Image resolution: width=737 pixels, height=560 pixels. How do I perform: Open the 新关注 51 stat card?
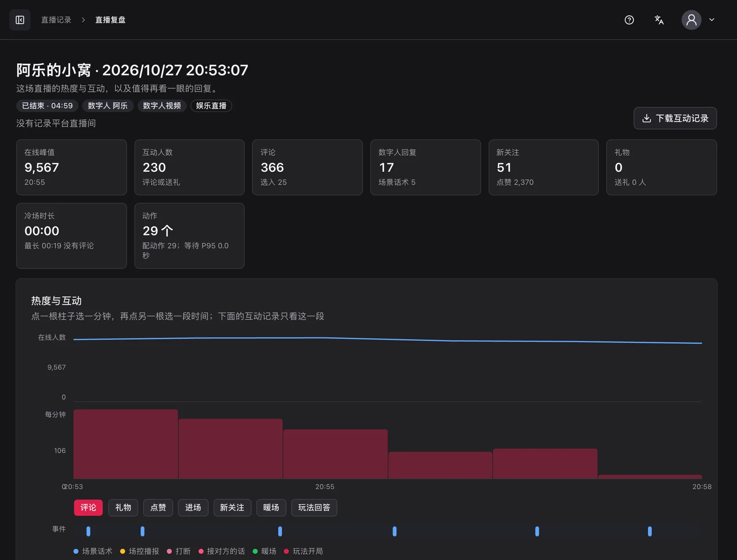544,167
